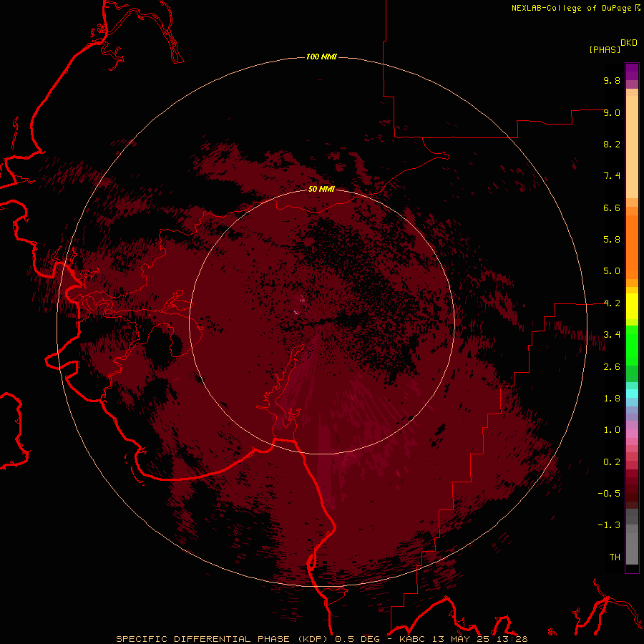Click the DKD label above the color scale
Viewport: 644px width, 644px height.
click(629, 43)
